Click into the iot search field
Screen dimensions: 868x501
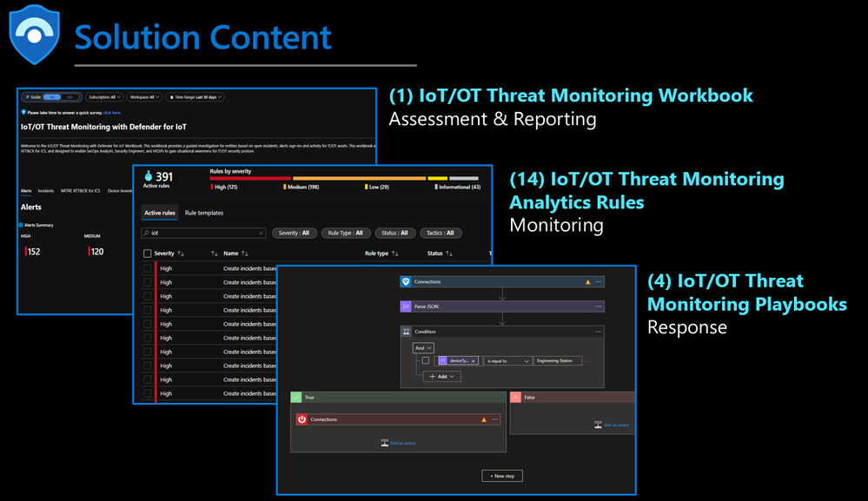203,233
